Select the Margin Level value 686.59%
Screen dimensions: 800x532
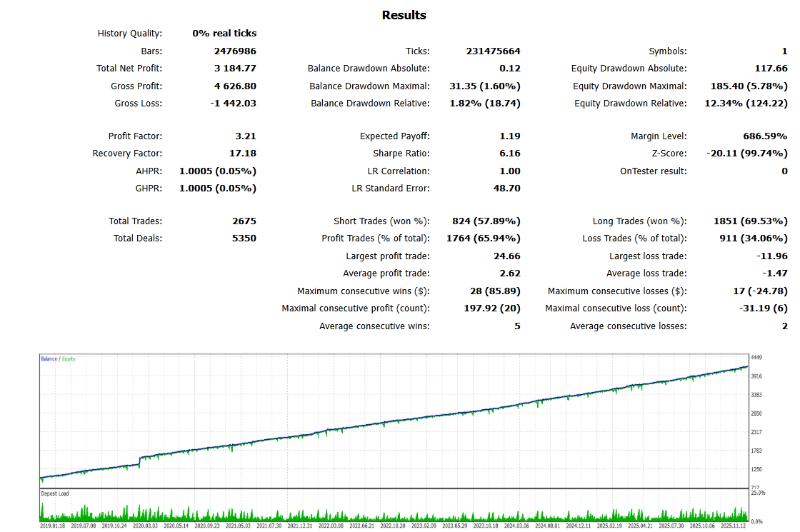(766, 136)
